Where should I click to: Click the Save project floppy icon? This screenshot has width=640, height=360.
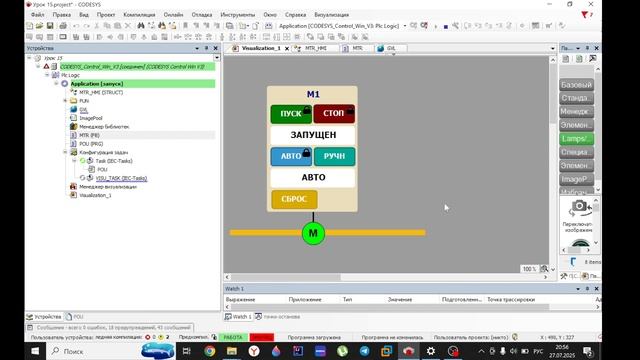(50, 26)
